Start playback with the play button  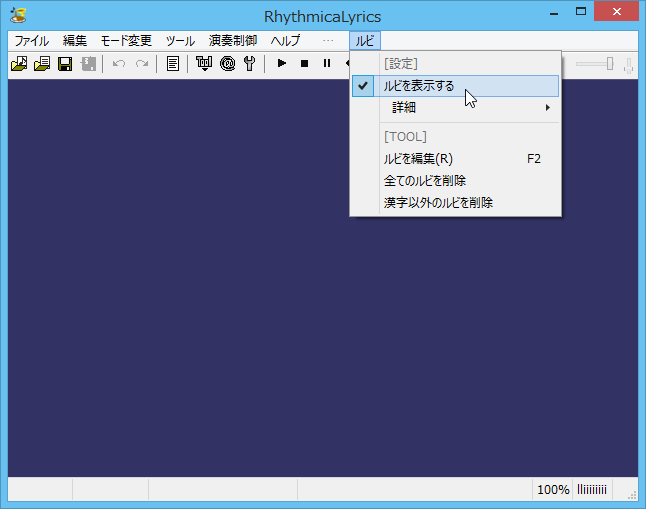click(x=282, y=63)
